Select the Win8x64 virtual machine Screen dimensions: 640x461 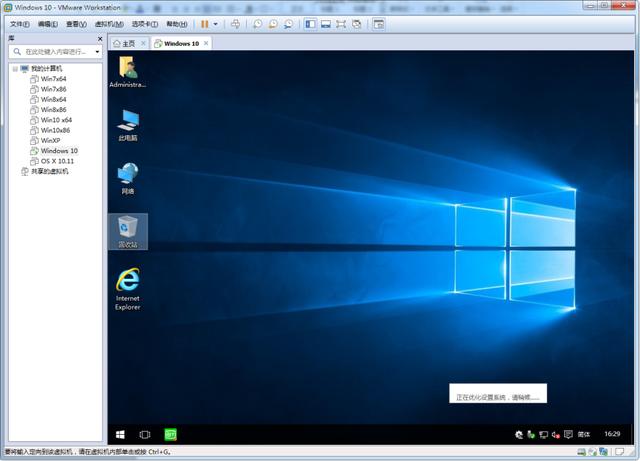(x=53, y=99)
